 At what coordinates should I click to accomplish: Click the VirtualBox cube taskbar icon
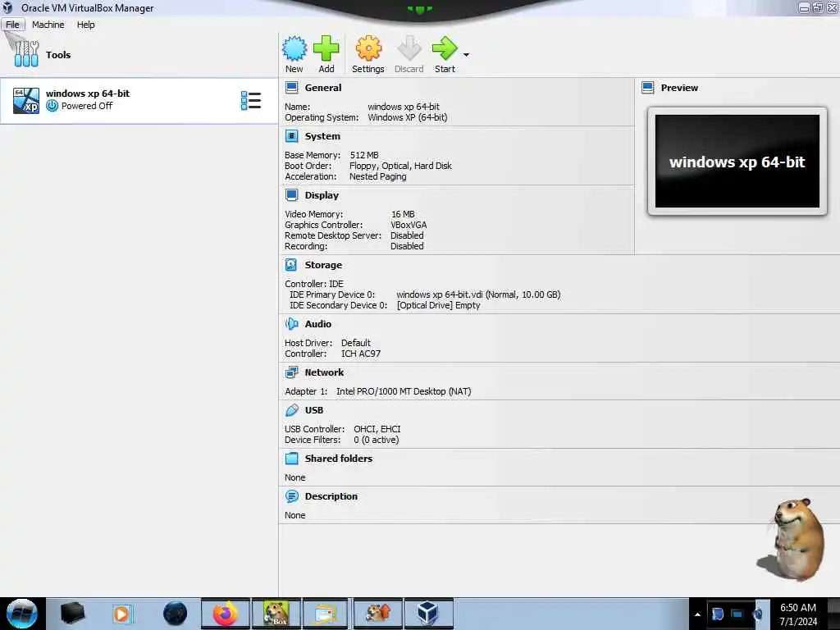tap(428, 614)
